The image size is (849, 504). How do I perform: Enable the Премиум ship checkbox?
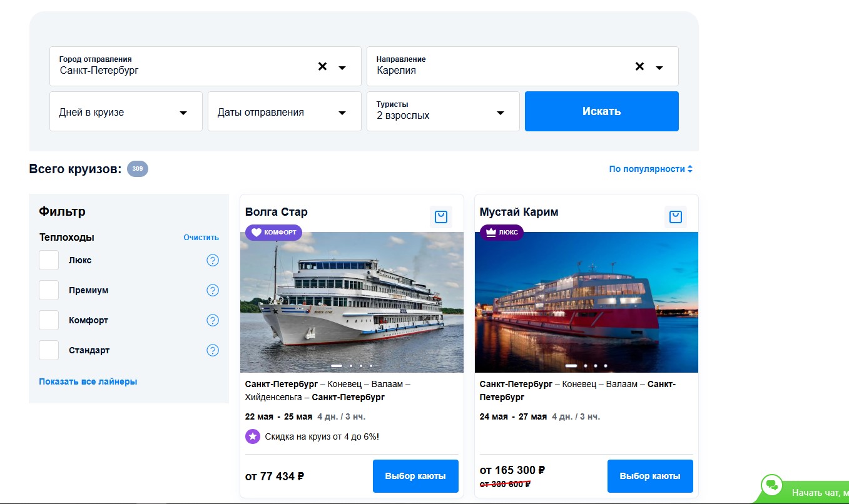(49, 290)
